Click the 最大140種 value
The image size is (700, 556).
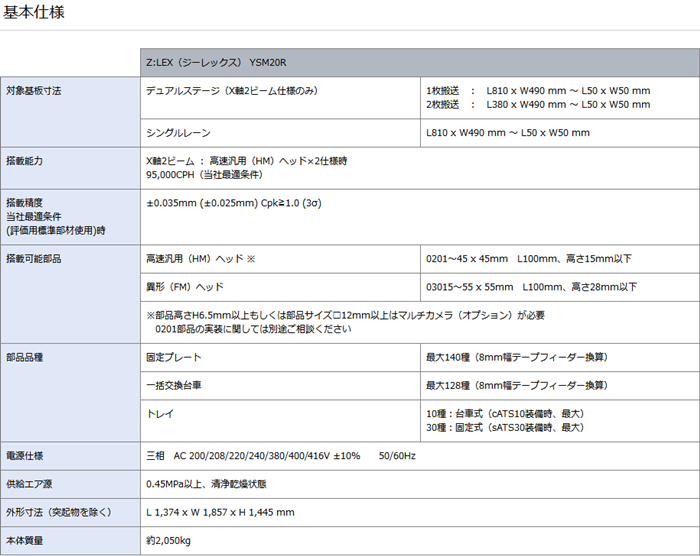517,358
